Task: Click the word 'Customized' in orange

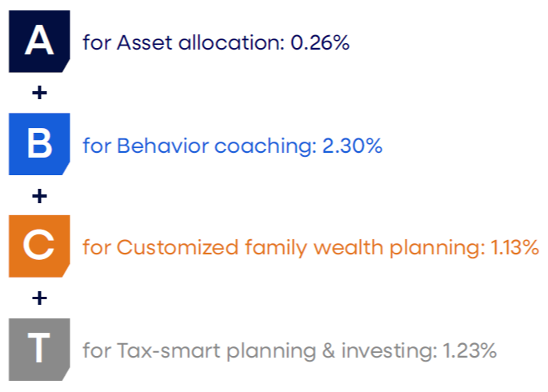Action: (x=178, y=248)
